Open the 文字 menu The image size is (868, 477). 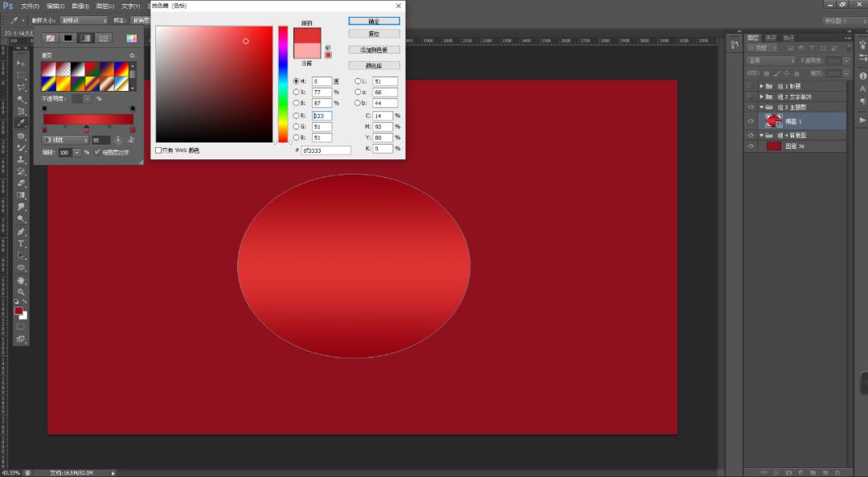coord(131,6)
